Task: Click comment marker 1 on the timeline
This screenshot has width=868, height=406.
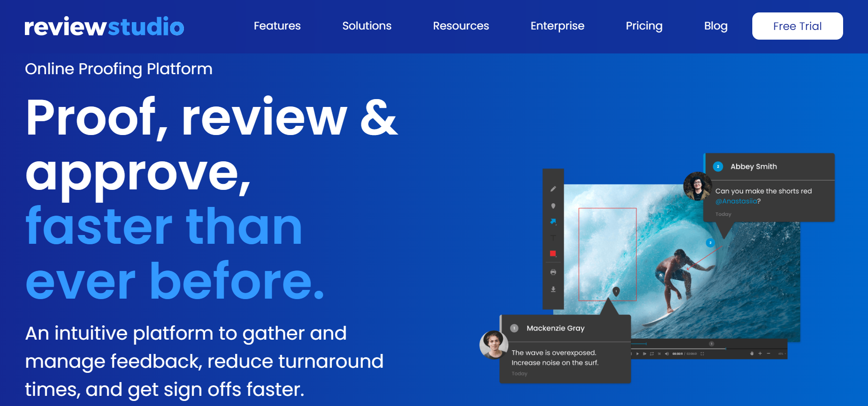Action: pos(711,344)
